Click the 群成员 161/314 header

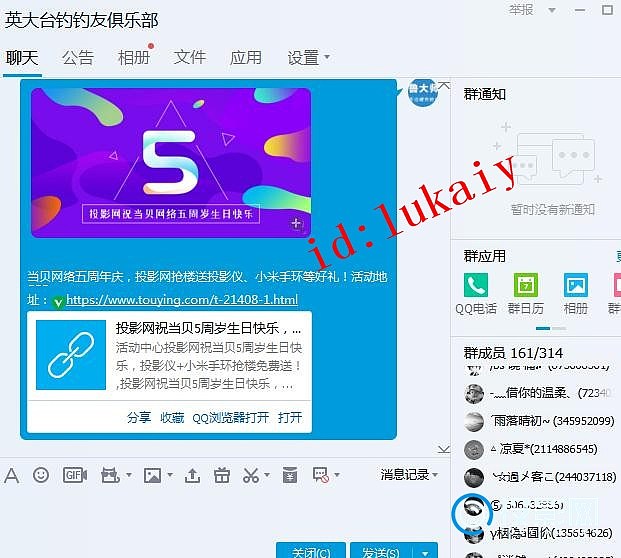click(513, 352)
